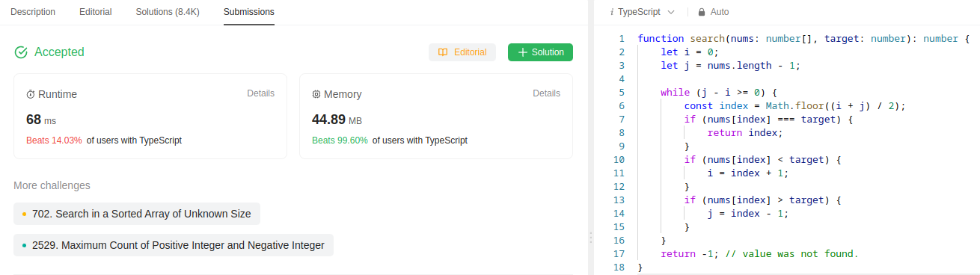Click the panel divider handle between panes

pyautogui.click(x=591, y=237)
